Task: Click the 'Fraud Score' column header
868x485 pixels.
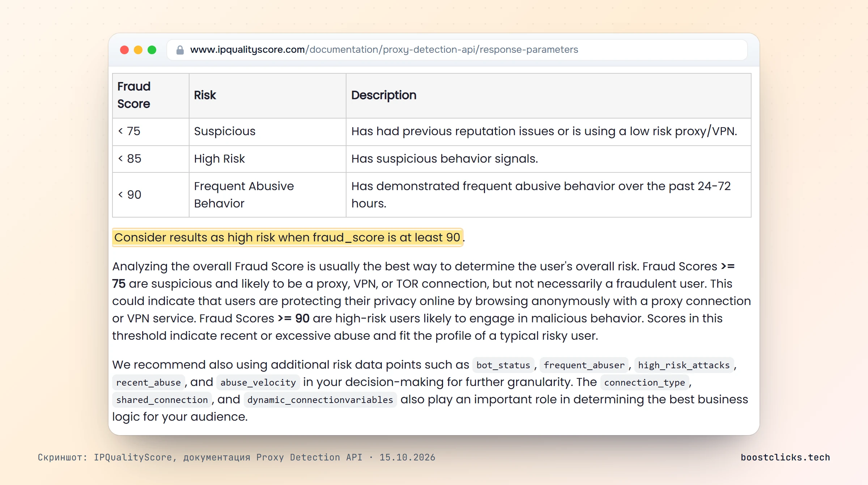Action: pyautogui.click(x=150, y=95)
